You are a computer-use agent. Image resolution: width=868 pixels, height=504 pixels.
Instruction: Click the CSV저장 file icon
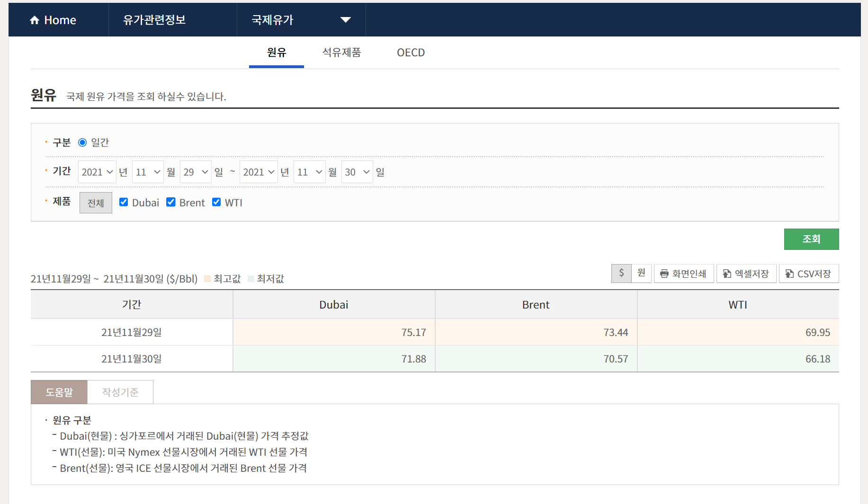pos(789,274)
